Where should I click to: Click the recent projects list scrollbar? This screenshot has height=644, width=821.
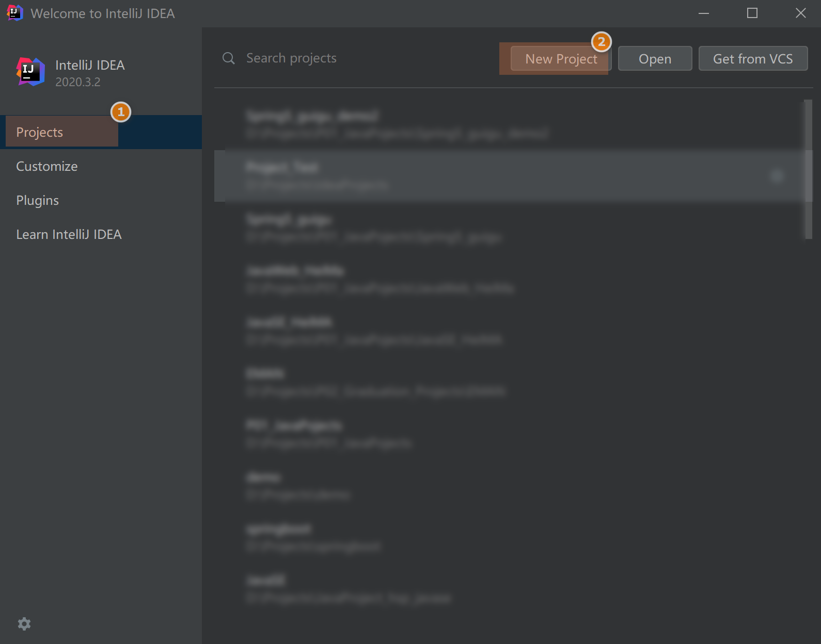(x=808, y=169)
